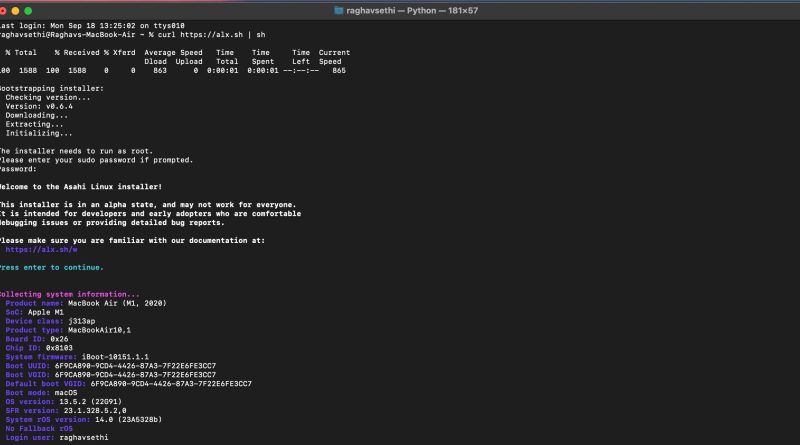Viewport: 800px width, 445px height.
Task: Click the 'No Fallback rOS' line
Action: (x=39, y=429)
